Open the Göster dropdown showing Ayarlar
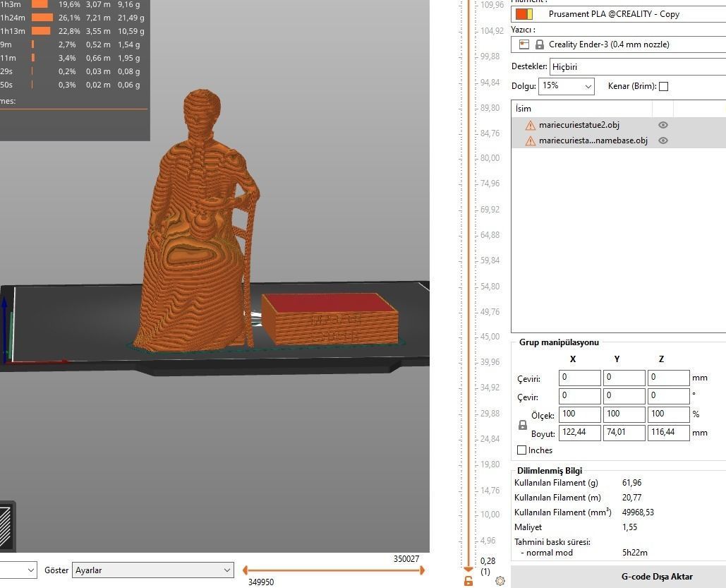This screenshot has height=588, width=726. 153,570
